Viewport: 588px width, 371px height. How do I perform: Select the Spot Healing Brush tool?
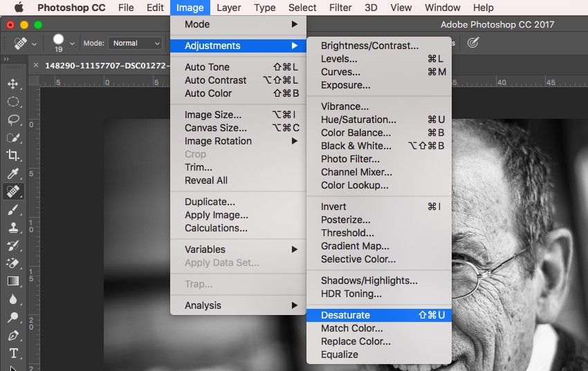coord(13,191)
